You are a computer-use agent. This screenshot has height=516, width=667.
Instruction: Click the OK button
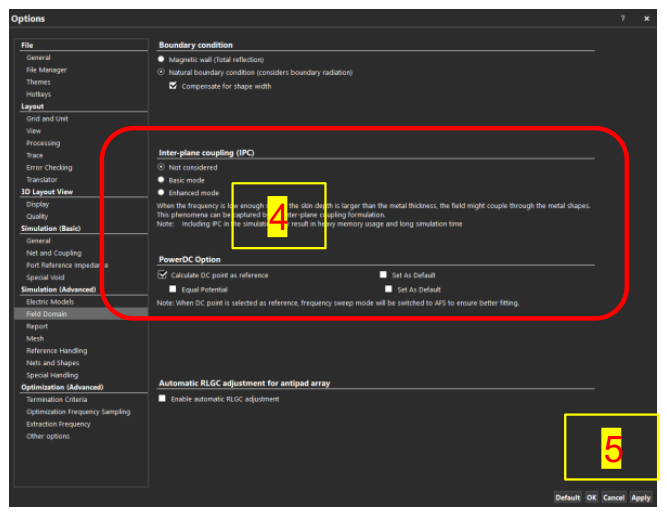[592, 497]
